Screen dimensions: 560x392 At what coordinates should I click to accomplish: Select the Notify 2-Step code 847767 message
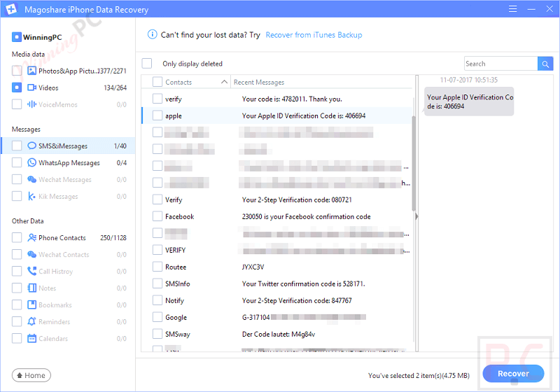coord(277,300)
